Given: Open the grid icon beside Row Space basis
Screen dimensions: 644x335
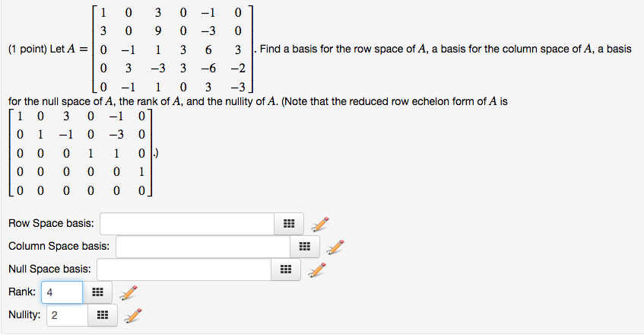Looking at the screenshot, I should (287, 224).
